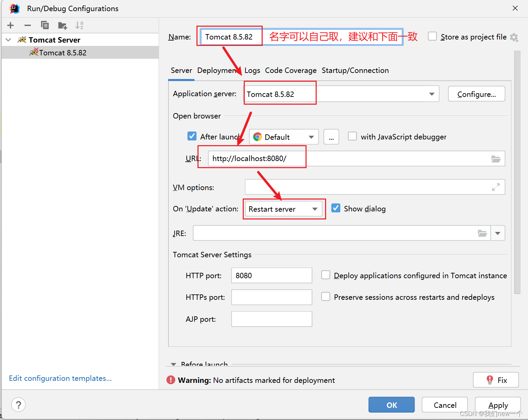
Task: Switch to the Logs tab
Action: tap(252, 70)
